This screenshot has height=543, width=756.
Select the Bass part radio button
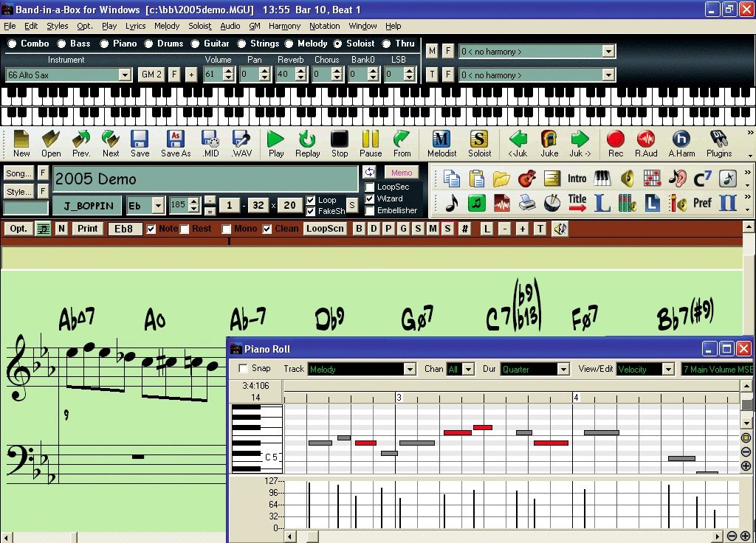click(61, 44)
